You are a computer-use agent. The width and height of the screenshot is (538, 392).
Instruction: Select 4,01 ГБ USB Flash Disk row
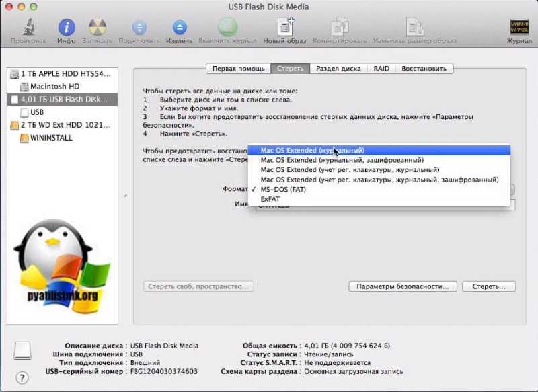click(63, 100)
